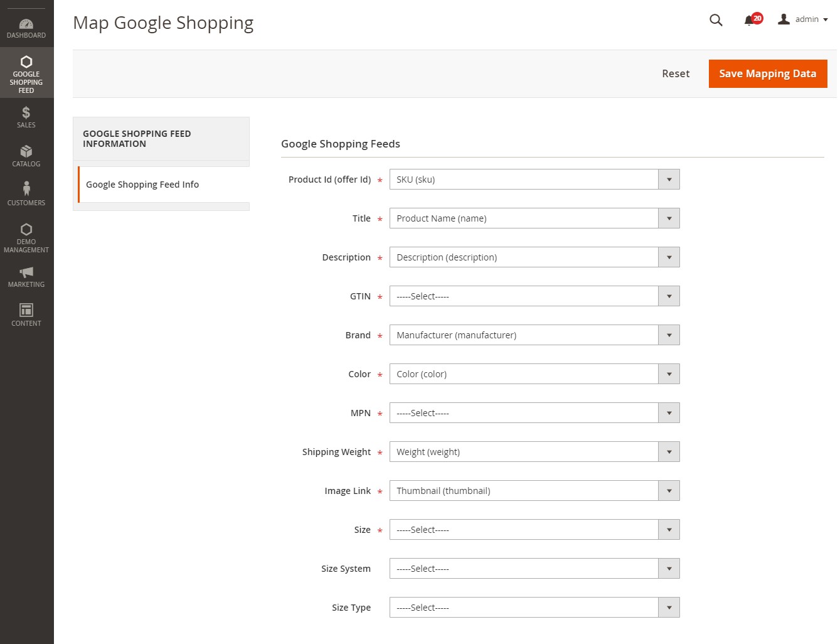The width and height of the screenshot is (840, 644).
Task: Open the Sales dollar icon
Action: click(x=26, y=113)
